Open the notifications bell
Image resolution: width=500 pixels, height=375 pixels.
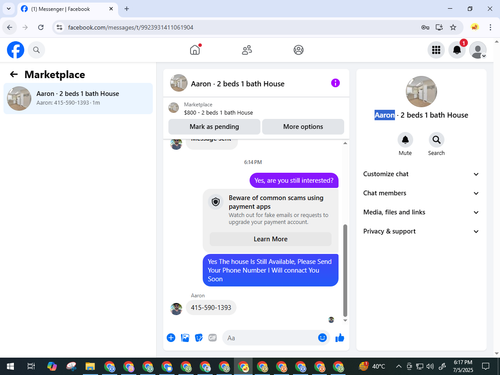coord(457,50)
